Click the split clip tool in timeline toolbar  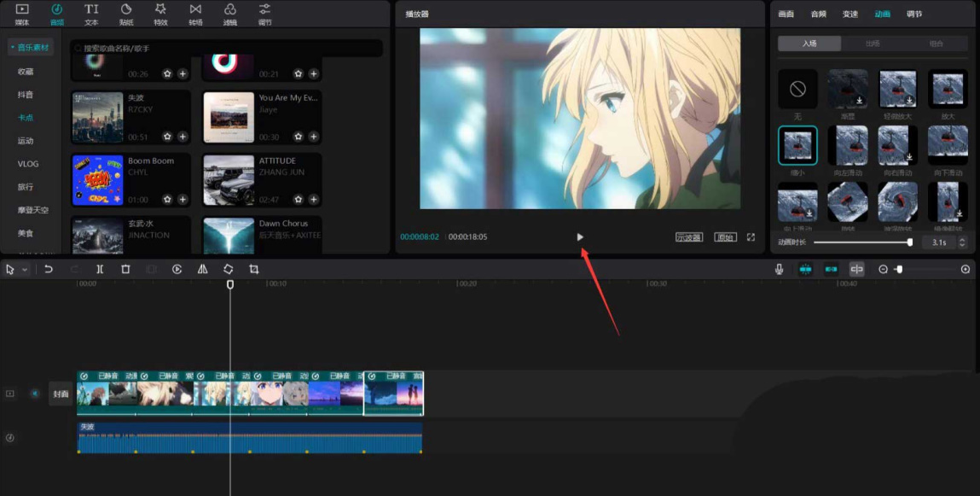(100, 269)
